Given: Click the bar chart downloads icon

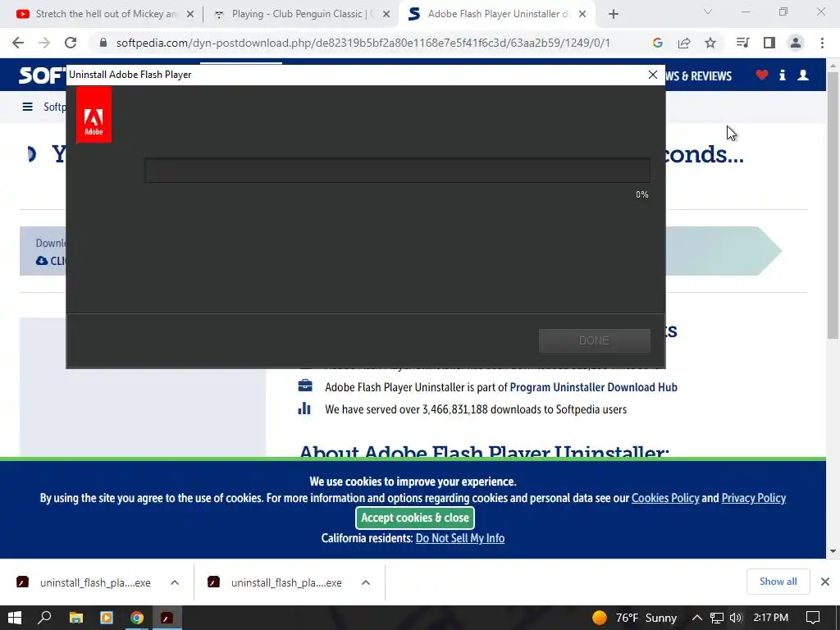Looking at the screenshot, I should tap(304, 409).
